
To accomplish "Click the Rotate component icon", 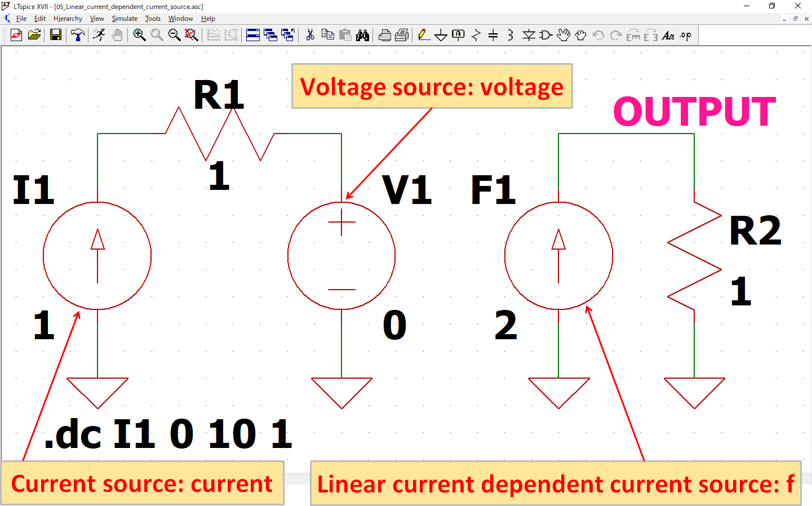I will [633, 35].
